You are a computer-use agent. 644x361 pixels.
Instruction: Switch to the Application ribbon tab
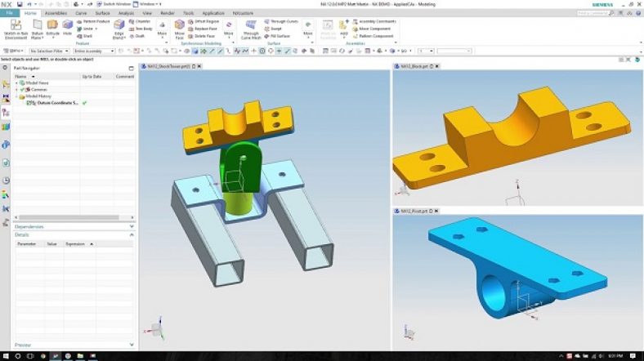pos(213,13)
